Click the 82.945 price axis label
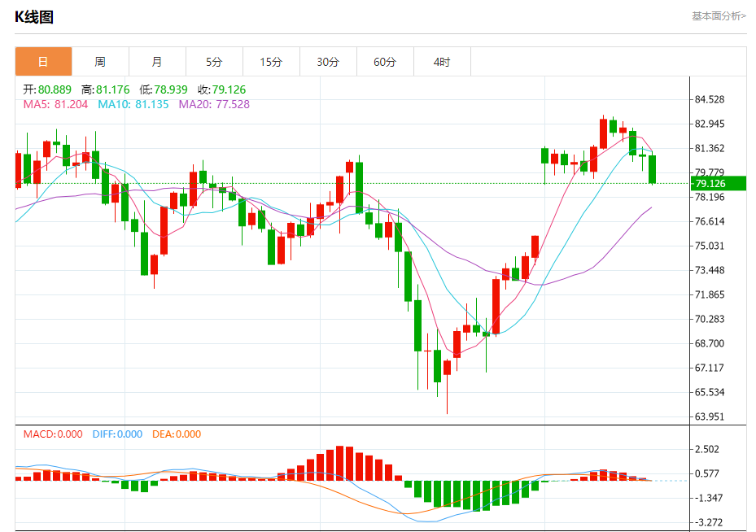Viewport: 756px width, 532px height. (x=710, y=124)
